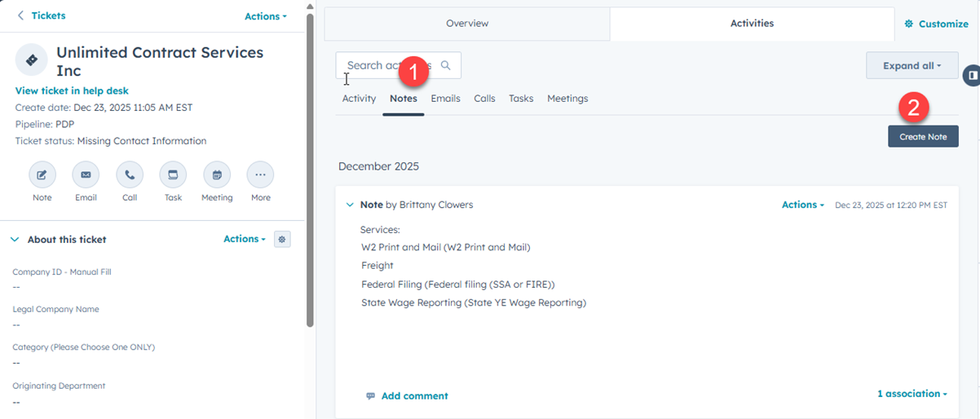The image size is (980, 419).
Task: Click the Task icon button
Action: [x=173, y=175]
